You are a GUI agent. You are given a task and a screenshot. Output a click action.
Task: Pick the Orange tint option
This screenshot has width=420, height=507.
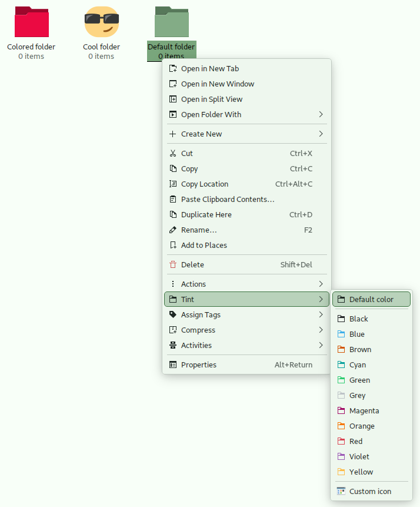(372, 426)
